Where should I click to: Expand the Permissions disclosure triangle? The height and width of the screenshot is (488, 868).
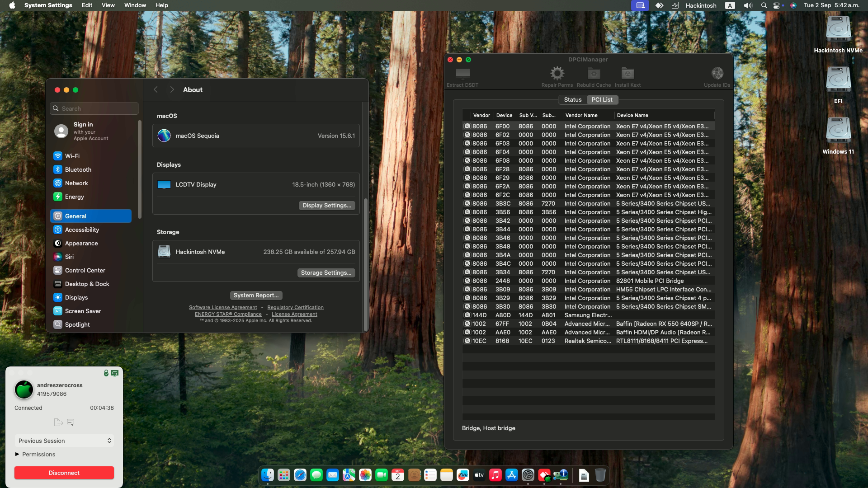(x=18, y=454)
